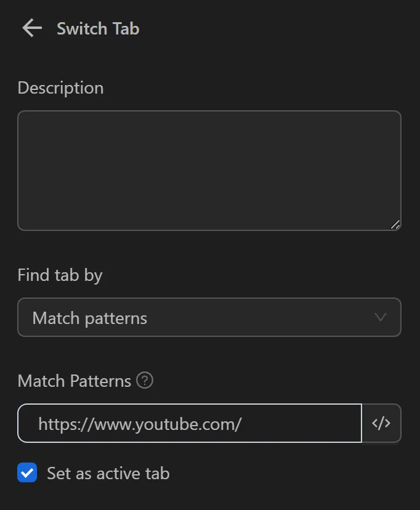Click the Match Patterns section label

(74, 381)
